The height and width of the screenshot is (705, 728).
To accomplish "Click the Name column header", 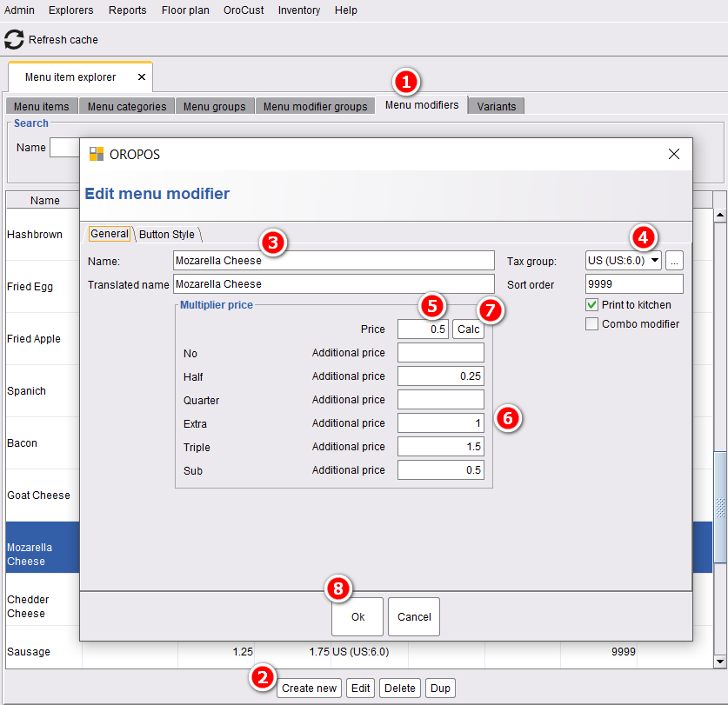I will tap(44, 200).
